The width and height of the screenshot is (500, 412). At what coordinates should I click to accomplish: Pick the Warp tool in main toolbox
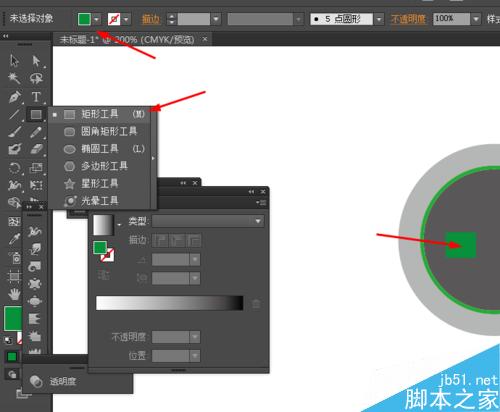[14, 185]
